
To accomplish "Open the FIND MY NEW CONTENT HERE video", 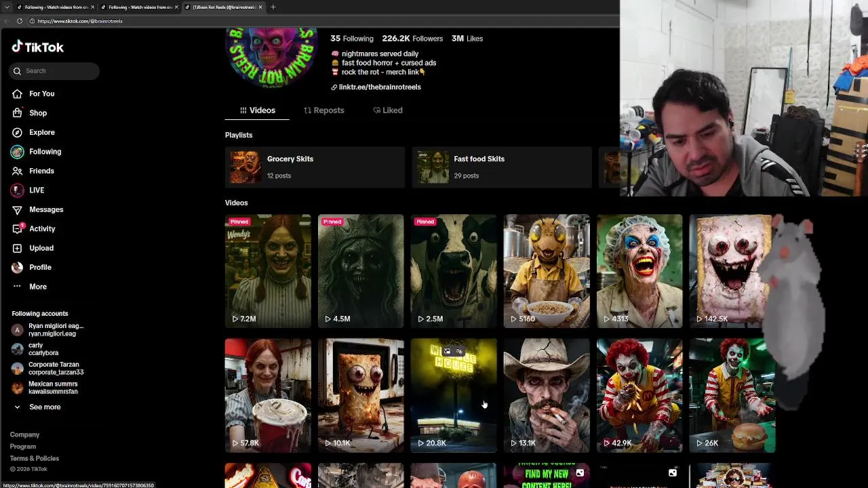I will pos(547,475).
